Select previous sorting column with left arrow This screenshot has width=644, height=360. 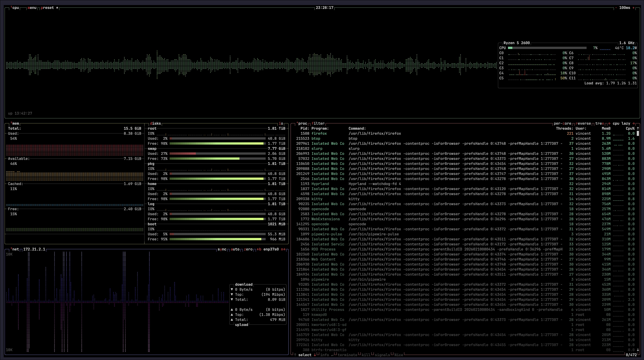click(x=610, y=123)
